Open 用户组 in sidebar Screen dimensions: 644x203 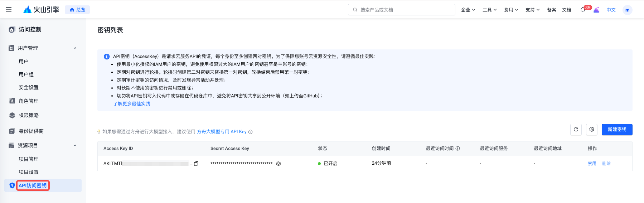pos(26,74)
